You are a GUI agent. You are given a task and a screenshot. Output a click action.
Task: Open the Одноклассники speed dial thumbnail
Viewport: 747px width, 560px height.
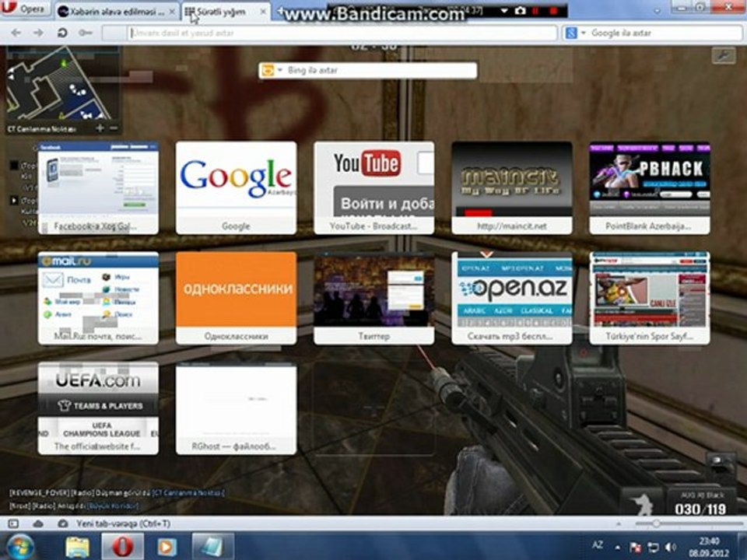[236, 298]
